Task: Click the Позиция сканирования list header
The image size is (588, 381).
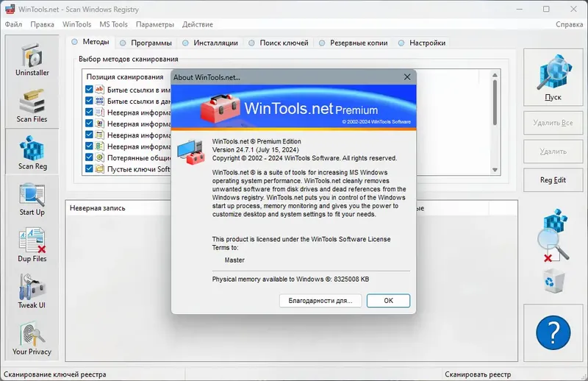Action: (125, 77)
